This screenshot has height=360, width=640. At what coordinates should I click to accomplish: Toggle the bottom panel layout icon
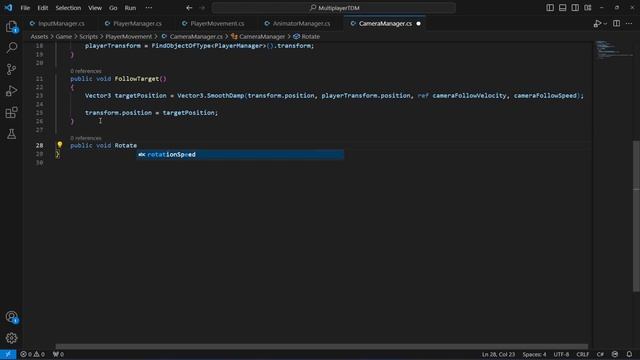562,8
